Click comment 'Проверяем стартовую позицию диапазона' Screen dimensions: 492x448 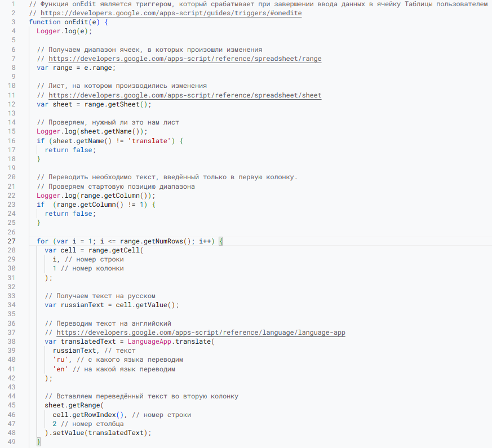116,187
